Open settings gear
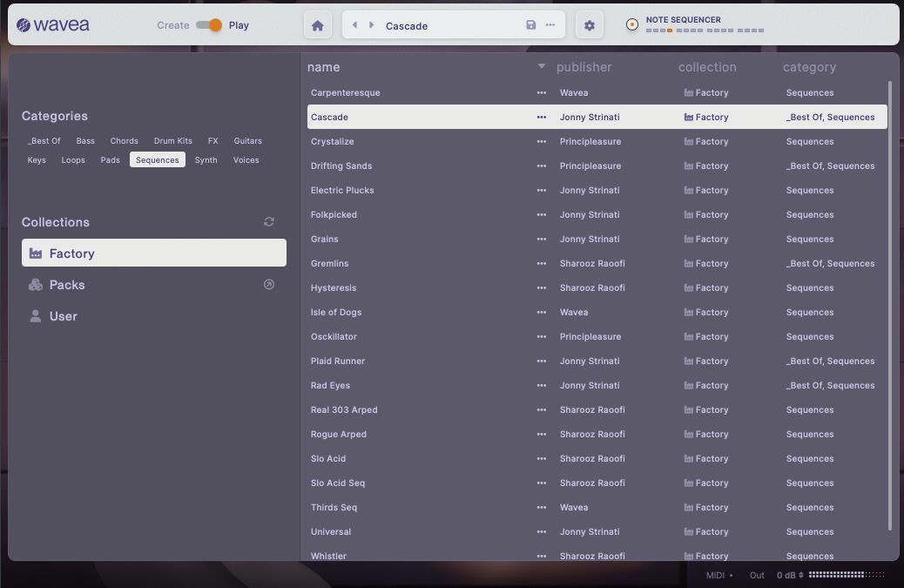The image size is (904, 588). coord(590,25)
